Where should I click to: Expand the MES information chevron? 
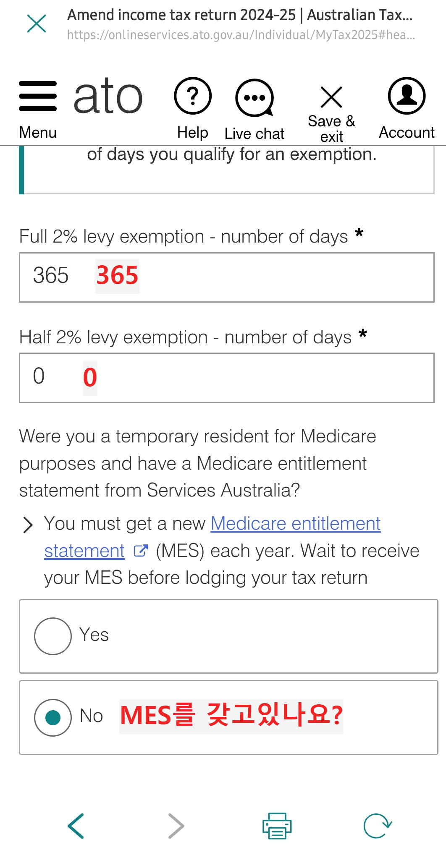tap(28, 525)
